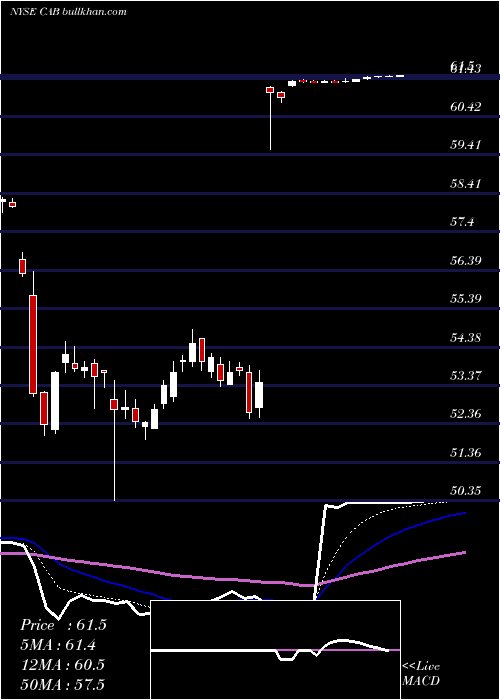Click the 54.38 price axis label
The width and height of the screenshot is (500, 700).
[x=466, y=337]
